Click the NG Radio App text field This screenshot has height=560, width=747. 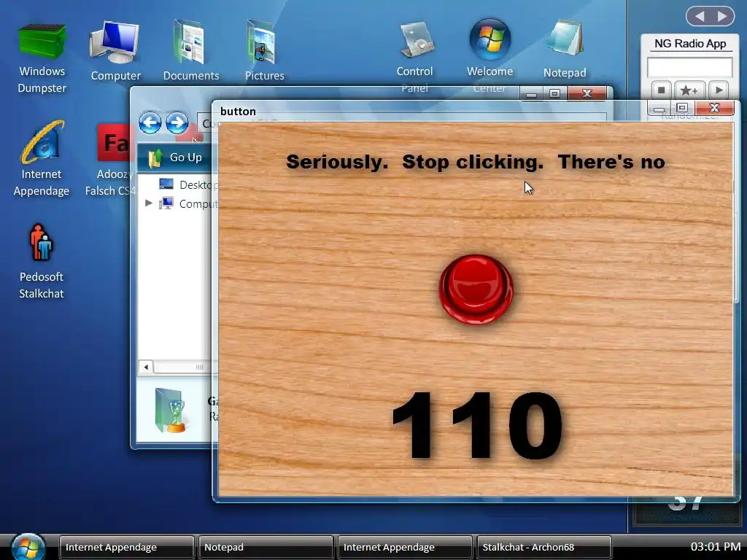pos(690,67)
